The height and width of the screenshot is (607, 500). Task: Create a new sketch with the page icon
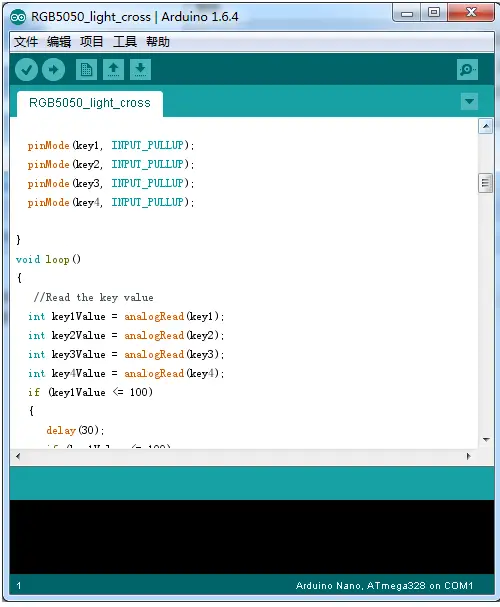[x=86, y=70]
